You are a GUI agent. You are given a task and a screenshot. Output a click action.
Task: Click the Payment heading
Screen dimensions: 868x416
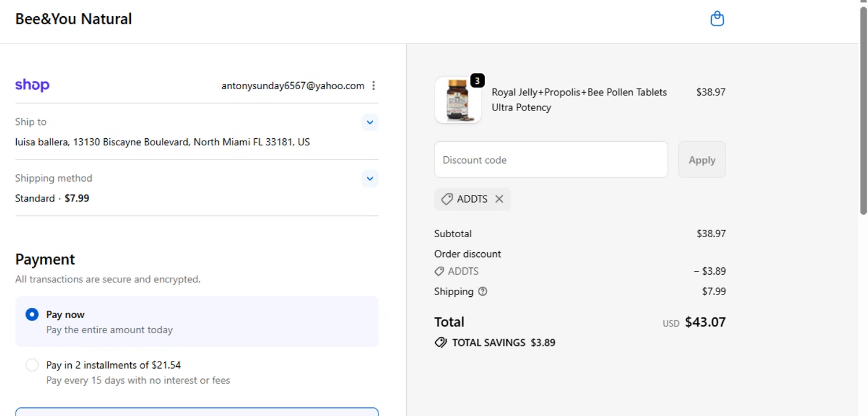pos(45,259)
